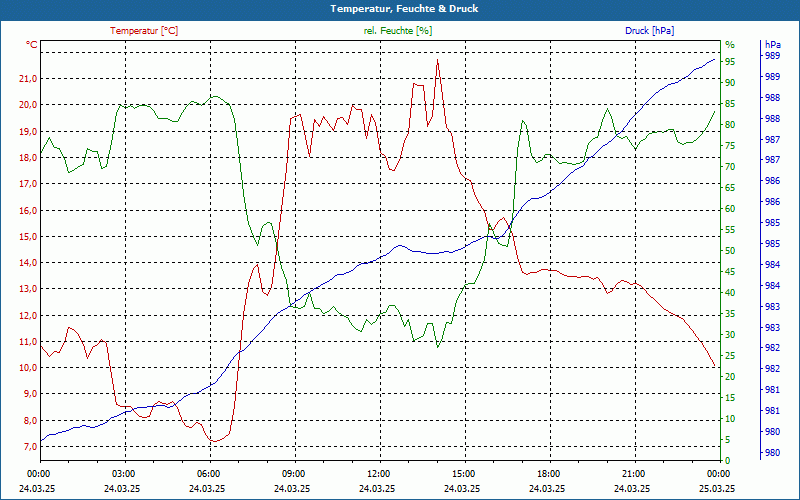Click the green "5" humidity axis value

[x=728, y=440]
